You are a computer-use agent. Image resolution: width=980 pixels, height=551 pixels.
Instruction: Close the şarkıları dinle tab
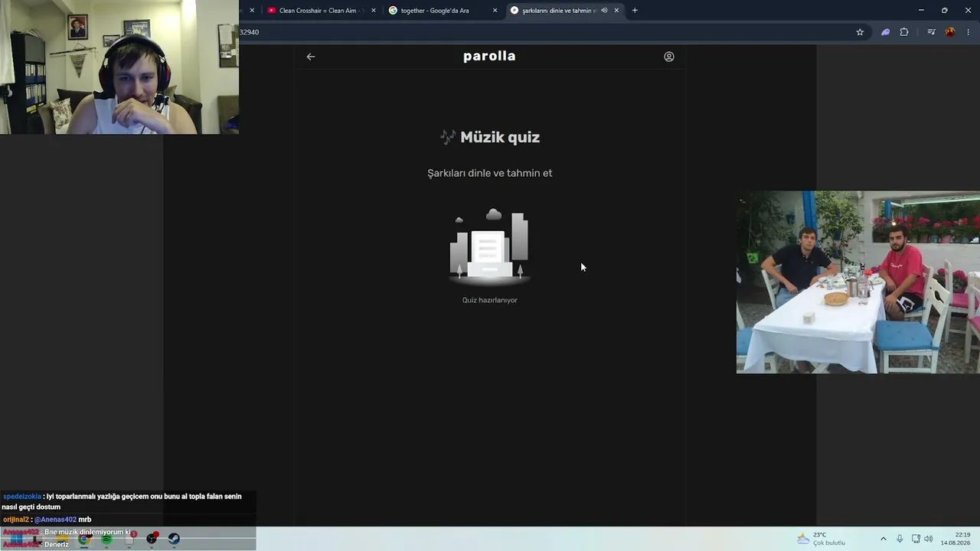pos(616,11)
